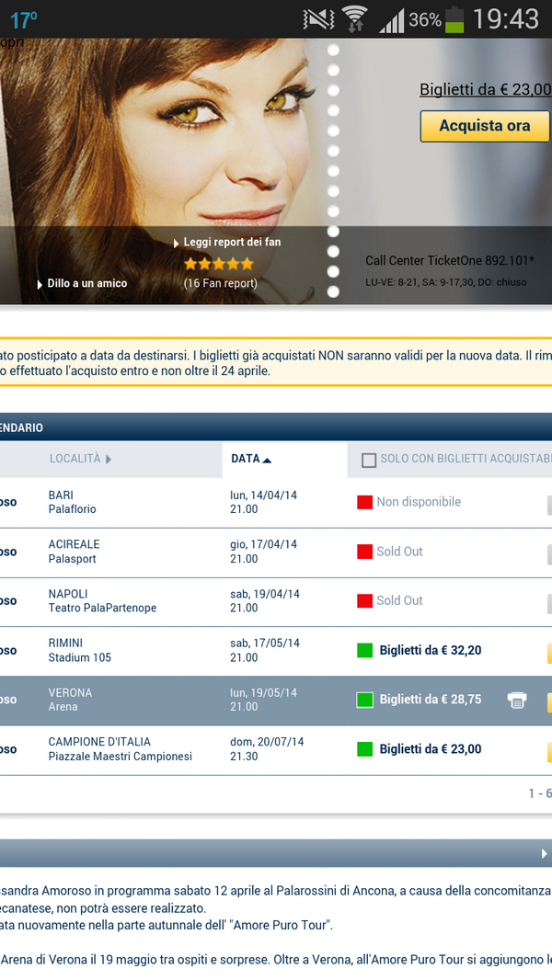Click the date lun, 14/04/14
This screenshot has width=552, height=980.
click(263, 495)
